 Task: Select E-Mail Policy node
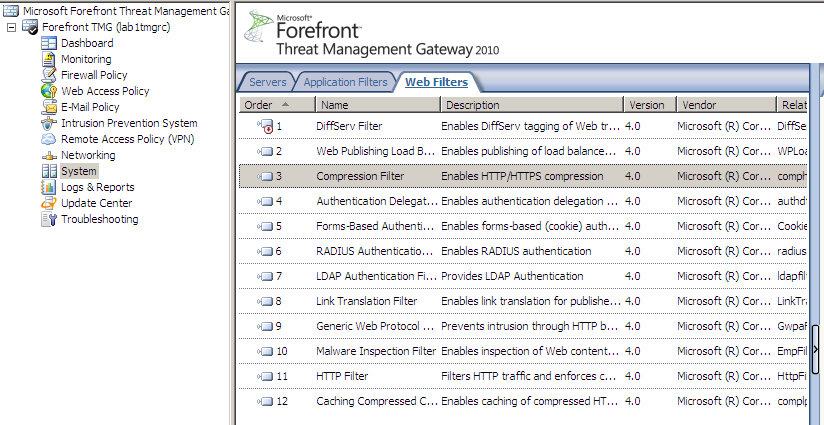tap(90, 107)
